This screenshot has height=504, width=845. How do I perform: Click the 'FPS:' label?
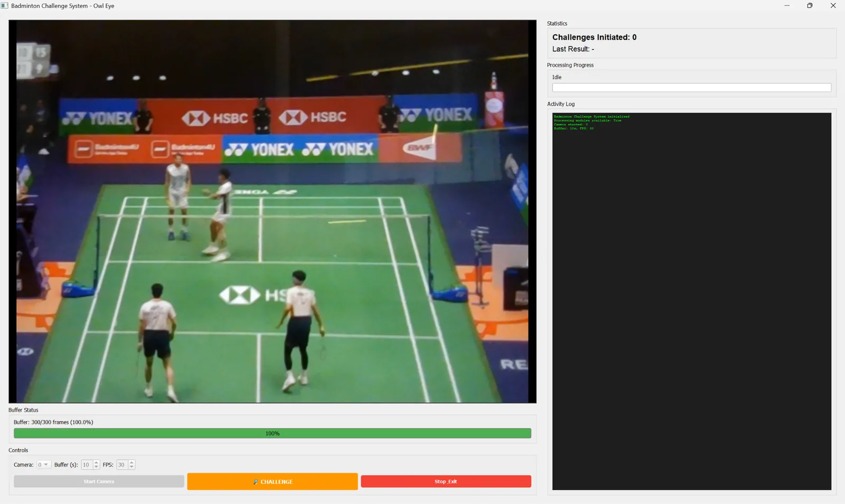[108, 465]
